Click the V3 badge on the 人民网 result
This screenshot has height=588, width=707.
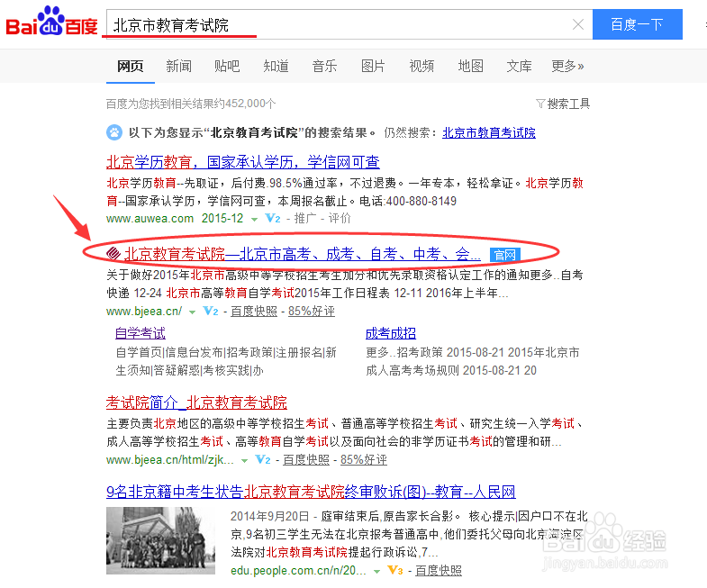point(395,571)
